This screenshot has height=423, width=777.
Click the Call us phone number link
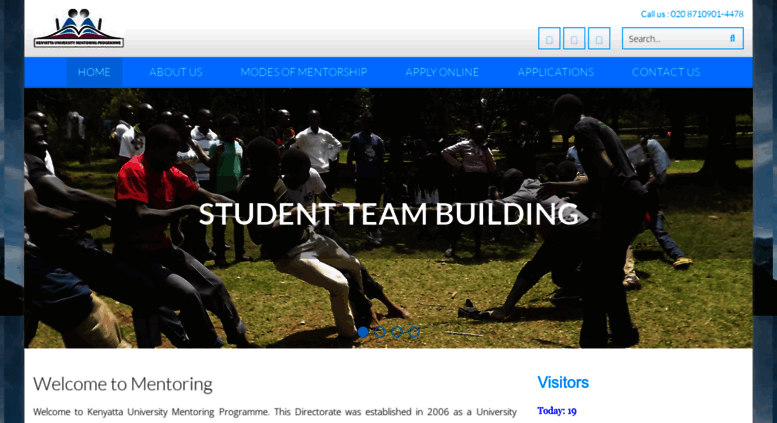pyautogui.click(x=692, y=14)
